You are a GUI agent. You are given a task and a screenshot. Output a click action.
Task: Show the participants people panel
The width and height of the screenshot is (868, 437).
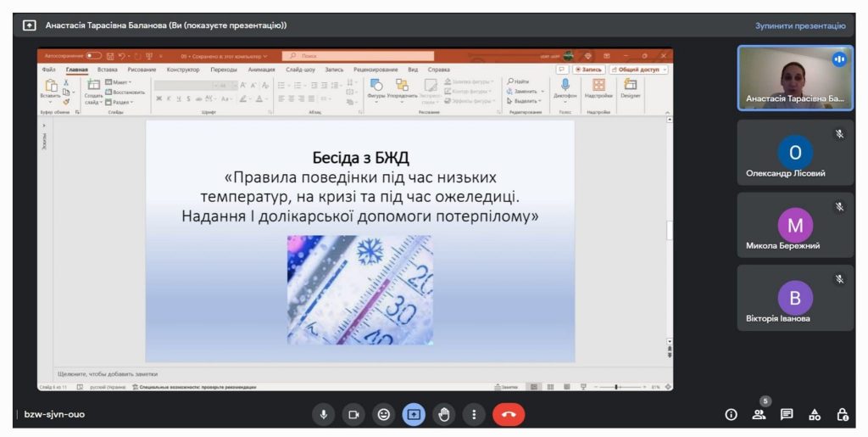(759, 414)
